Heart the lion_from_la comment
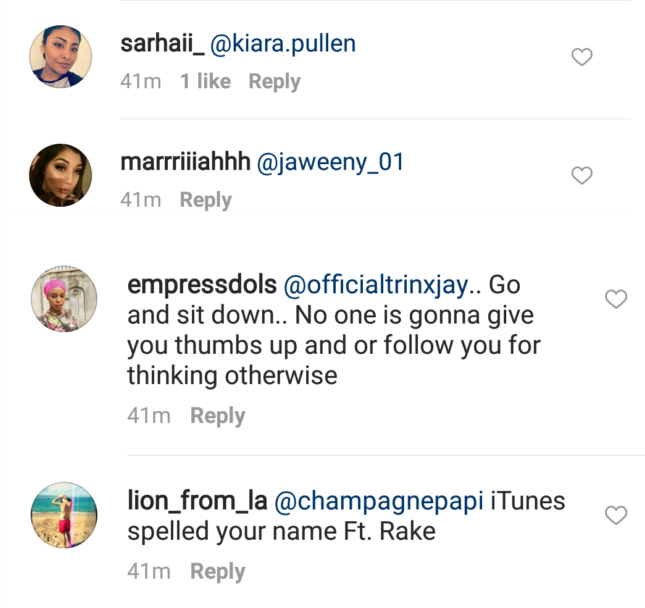The height and width of the screenshot is (608, 645). pyautogui.click(x=616, y=516)
